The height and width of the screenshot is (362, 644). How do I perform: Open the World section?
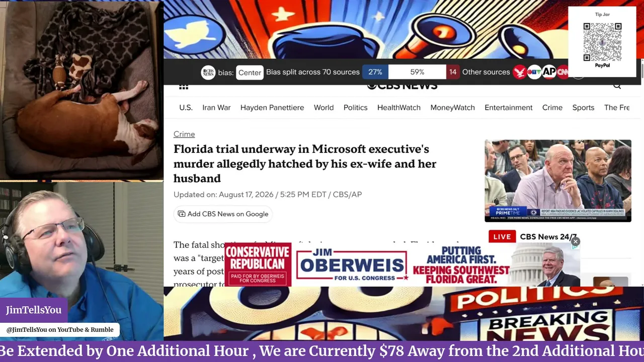pos(324,108)
